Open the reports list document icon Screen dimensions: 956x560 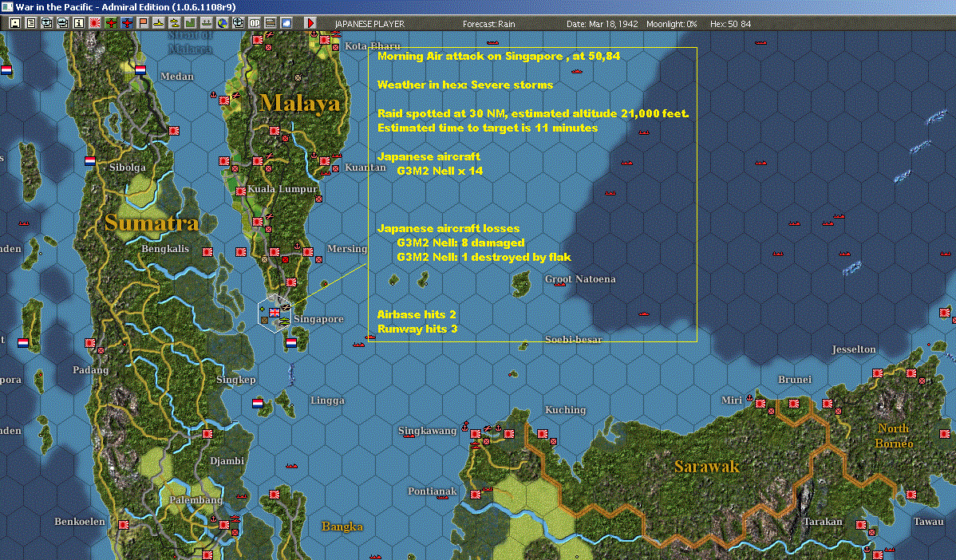(31, 23)
